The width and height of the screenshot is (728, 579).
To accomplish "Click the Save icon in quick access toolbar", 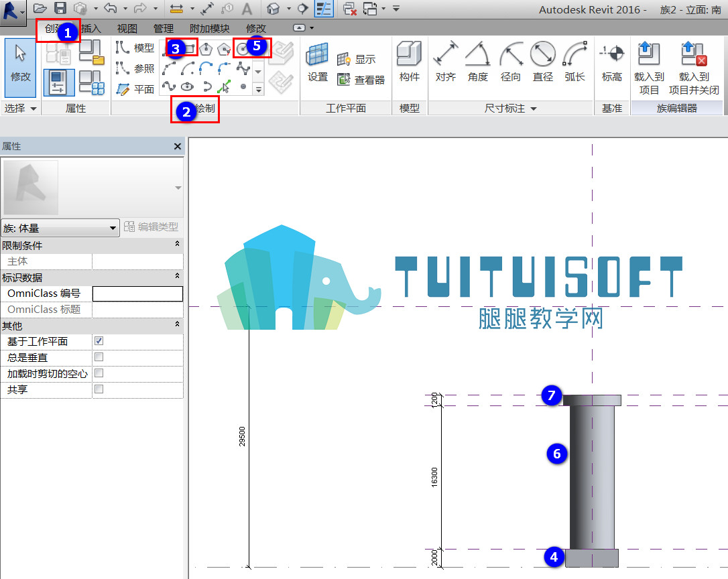I will [60, 8].
